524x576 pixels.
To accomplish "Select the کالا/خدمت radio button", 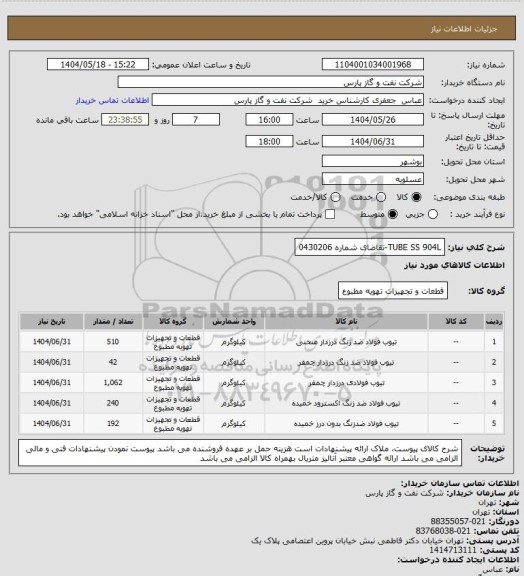I will click(x=335, y=197).
